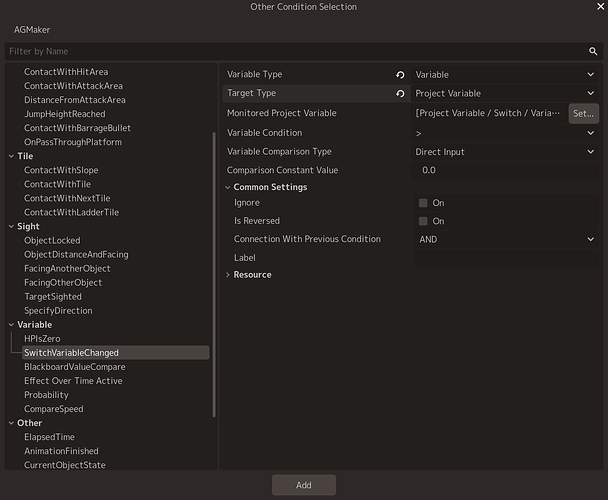Select SpecifyDirection condition
The image size is (608, 500).
(58, 311)
